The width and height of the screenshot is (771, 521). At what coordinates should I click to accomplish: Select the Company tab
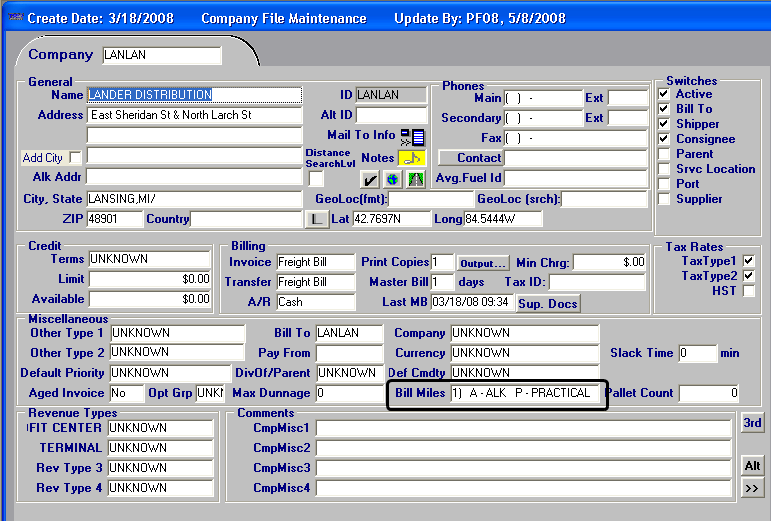coord(60,55)
